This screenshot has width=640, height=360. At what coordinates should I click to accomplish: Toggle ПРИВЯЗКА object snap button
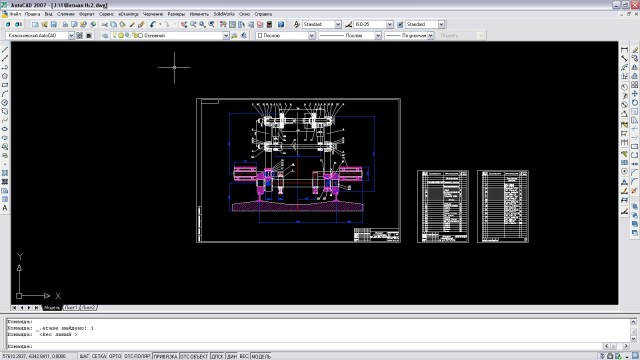[165, 356]
